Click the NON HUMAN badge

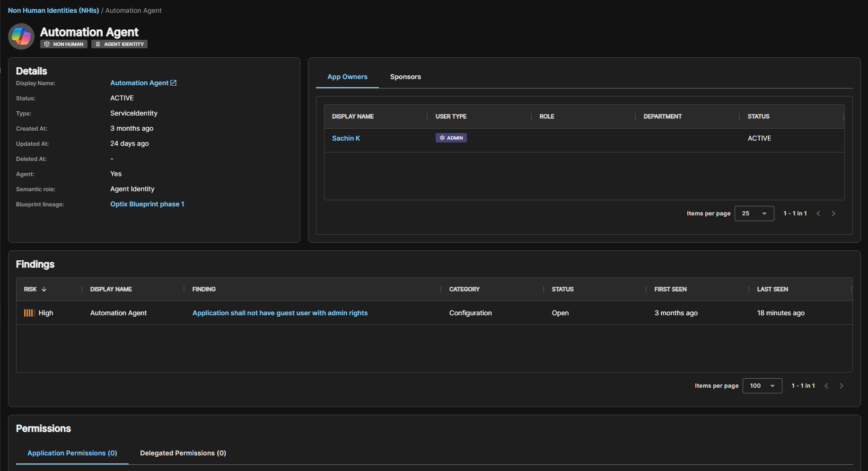(64, 44)
